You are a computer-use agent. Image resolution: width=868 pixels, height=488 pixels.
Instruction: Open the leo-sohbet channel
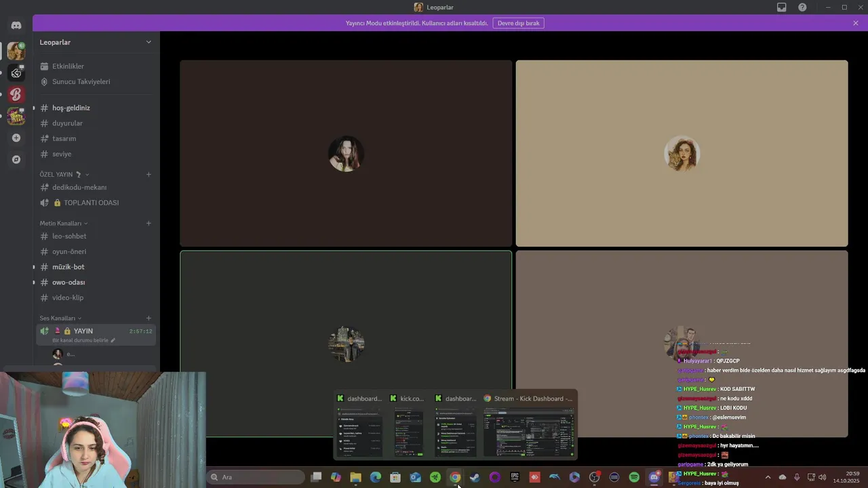(96, 236)
